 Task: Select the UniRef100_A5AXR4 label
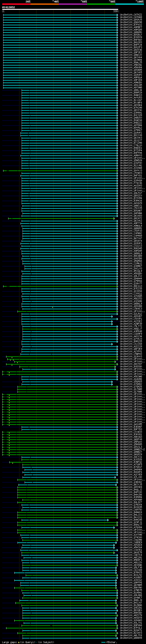point(131,67)
